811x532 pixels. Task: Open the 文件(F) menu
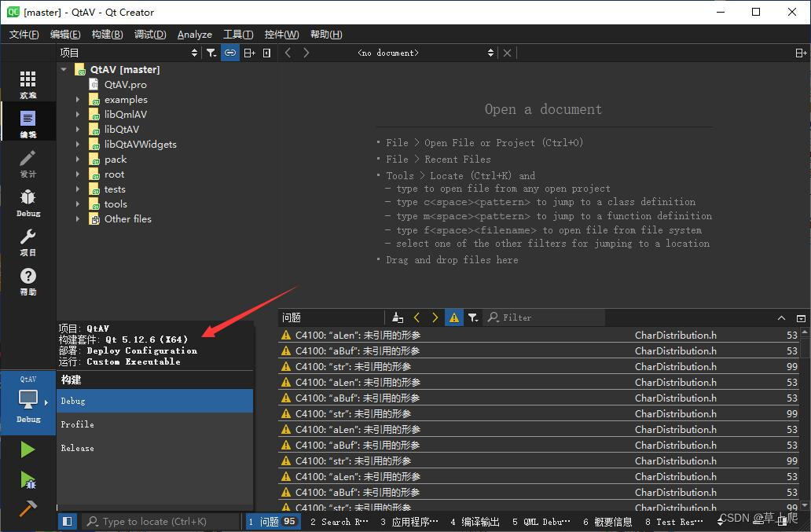[24, 35]
